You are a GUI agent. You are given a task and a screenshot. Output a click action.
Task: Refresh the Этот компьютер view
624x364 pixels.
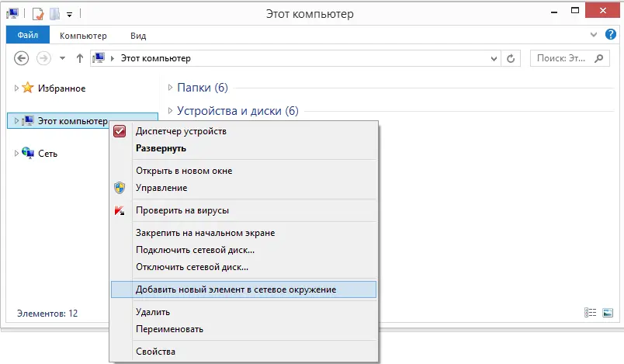coord(511,58)
